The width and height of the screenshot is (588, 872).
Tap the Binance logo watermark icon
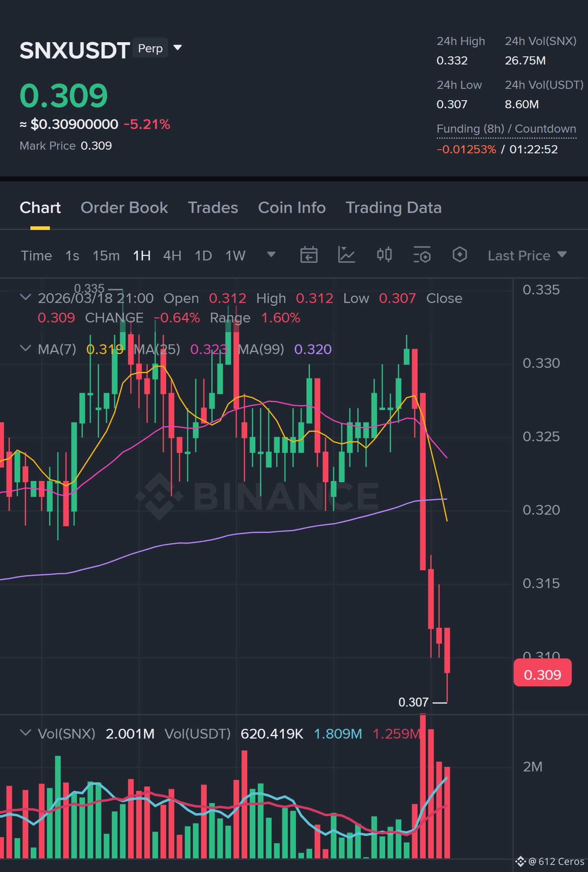(x=159, y=496)
